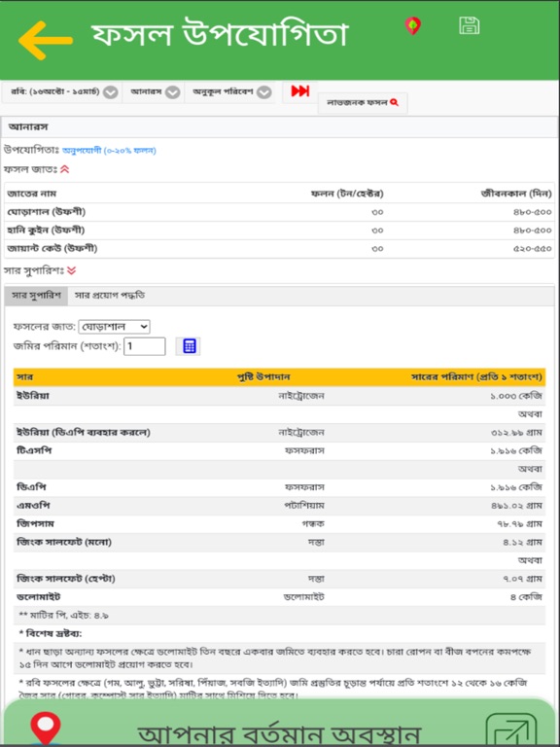
Task: Click the জিপসাম fertilizer row
Action: tap(280, 524)
